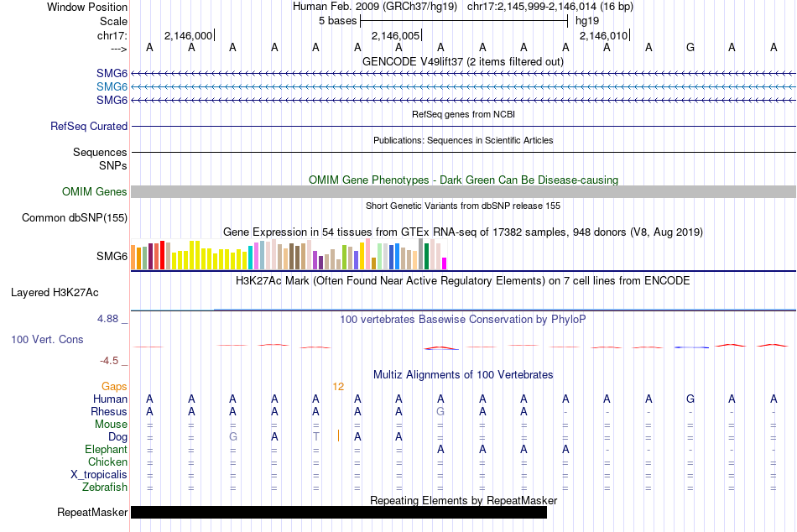This screenshot has height=532, width=797.
Task: Click the light-blue SMG6 transcript label
Action: [112, 86]
